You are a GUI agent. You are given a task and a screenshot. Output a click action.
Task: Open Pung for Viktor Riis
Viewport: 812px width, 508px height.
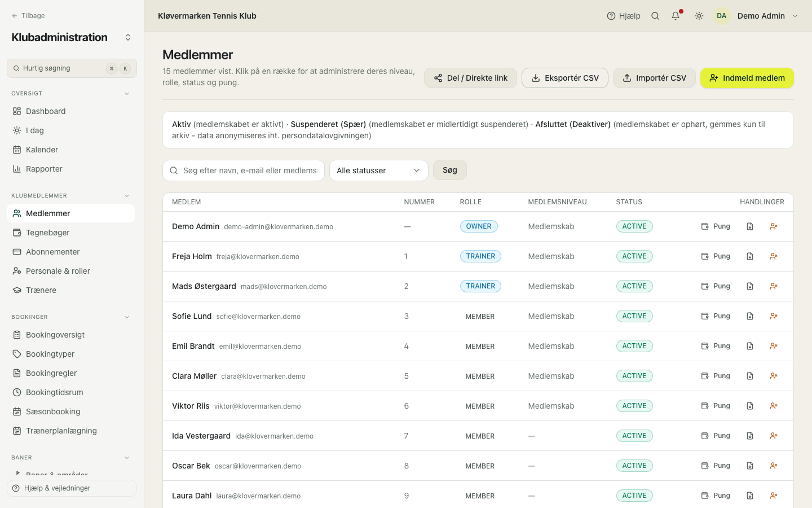point(716,406)
